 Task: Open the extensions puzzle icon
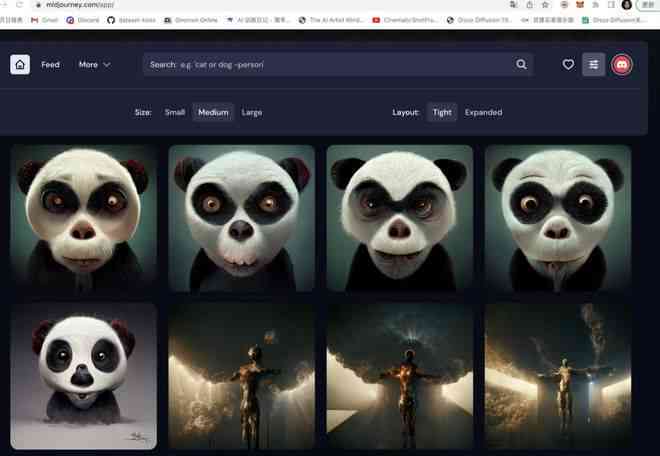pyautogui.click(x=596, y=5)
